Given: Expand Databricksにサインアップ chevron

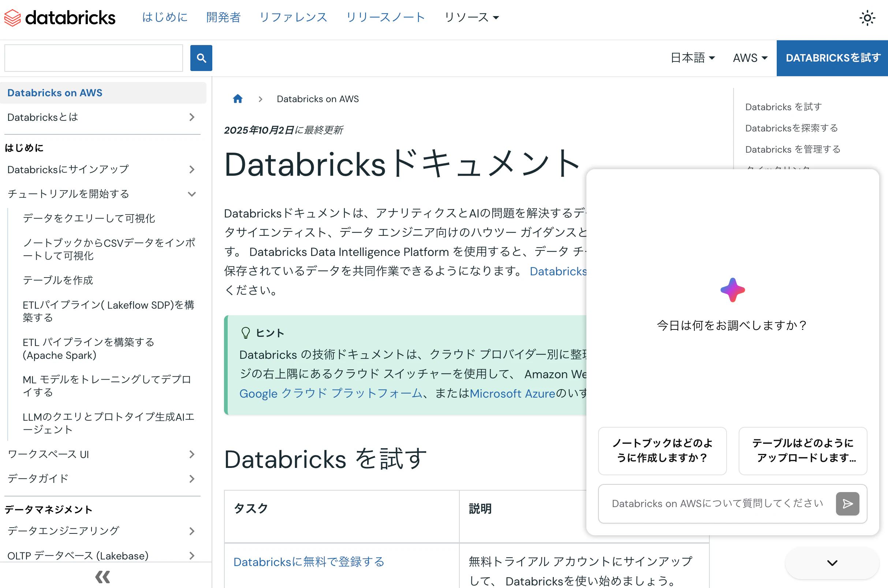Looking at the screenshot, I should pyautogui.click(x=192, y=170).
